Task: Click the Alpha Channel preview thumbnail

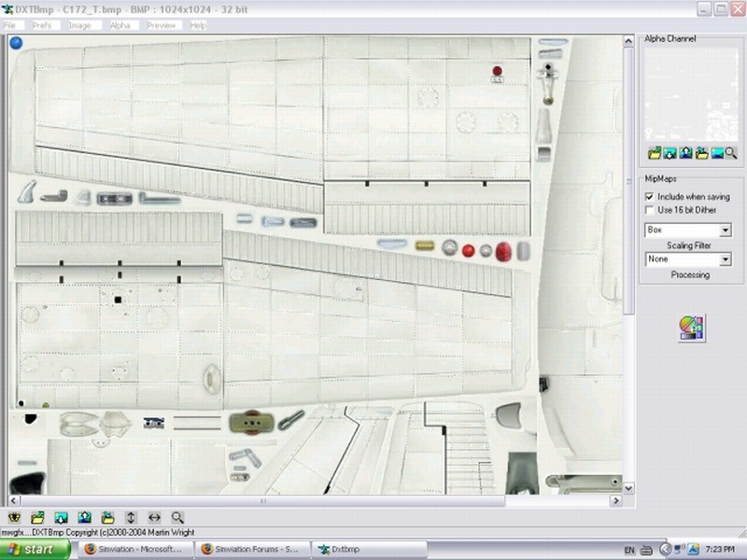Action: (691, 93)
